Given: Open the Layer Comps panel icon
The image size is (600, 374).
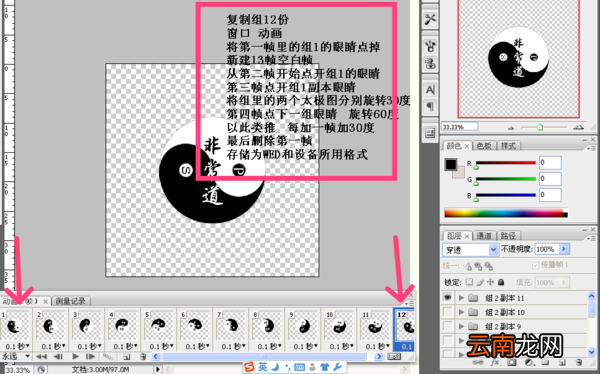Looking at the screenshot, I should [x=430, y=133].
